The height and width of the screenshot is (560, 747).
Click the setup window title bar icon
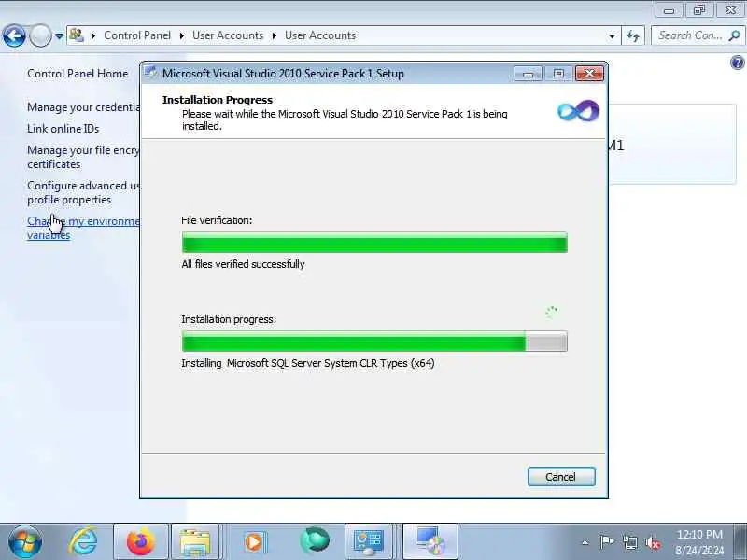(x=151, y=73)
